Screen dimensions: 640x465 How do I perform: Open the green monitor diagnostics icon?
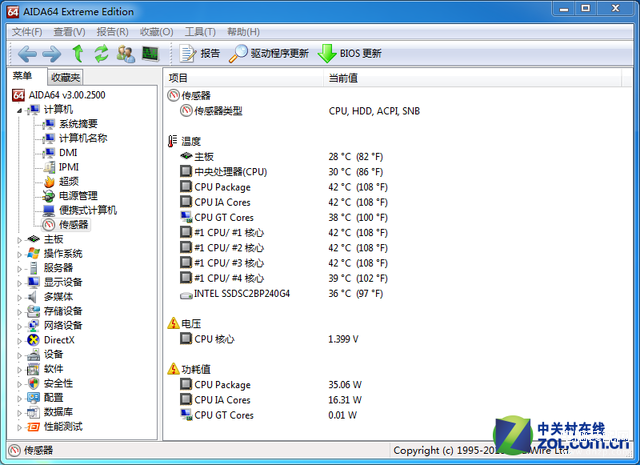pos(150,53)
